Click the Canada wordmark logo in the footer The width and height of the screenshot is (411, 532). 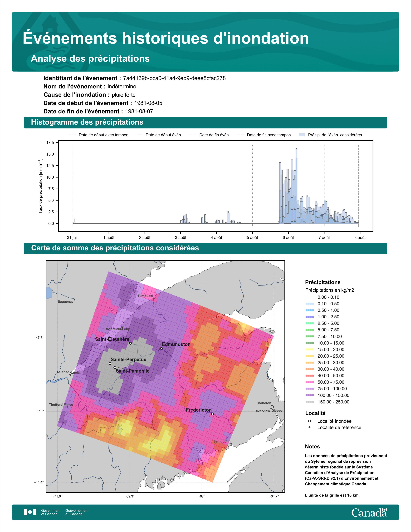tap(369, 512)
